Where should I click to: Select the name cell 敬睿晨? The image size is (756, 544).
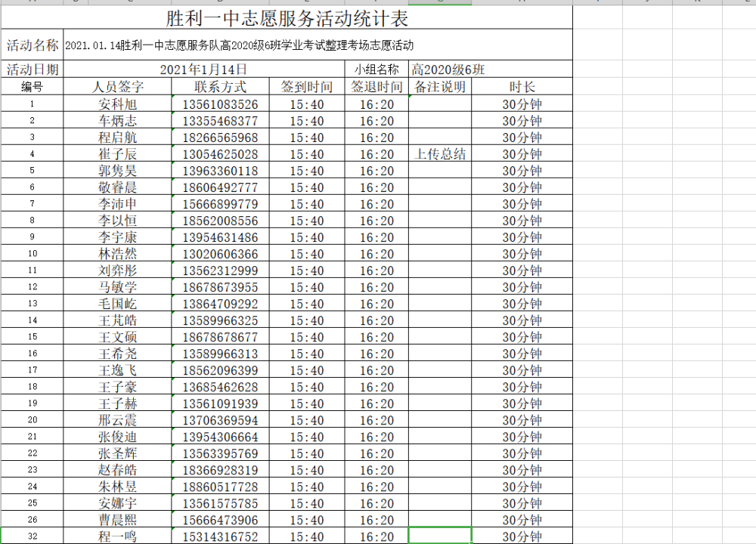click(118, 187)
